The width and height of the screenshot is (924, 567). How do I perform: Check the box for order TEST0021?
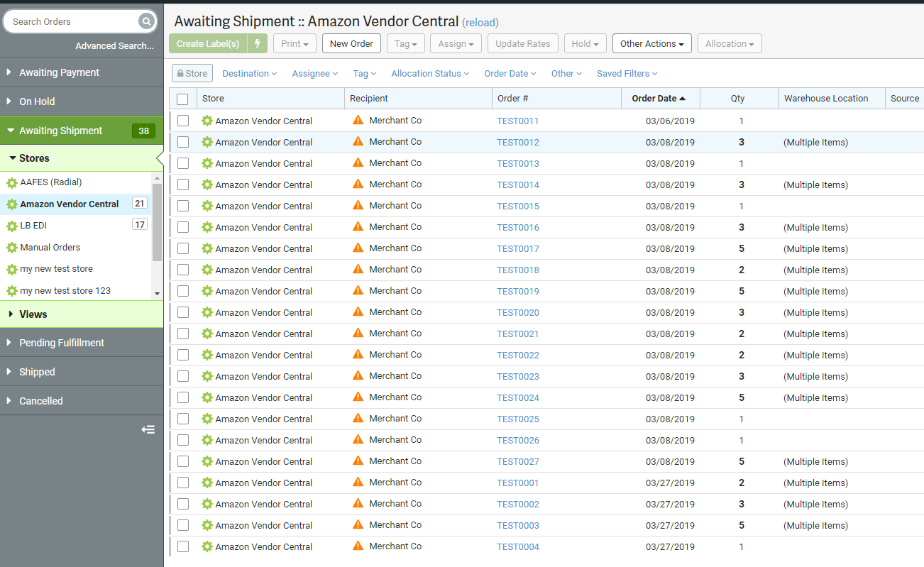point(183,334)
